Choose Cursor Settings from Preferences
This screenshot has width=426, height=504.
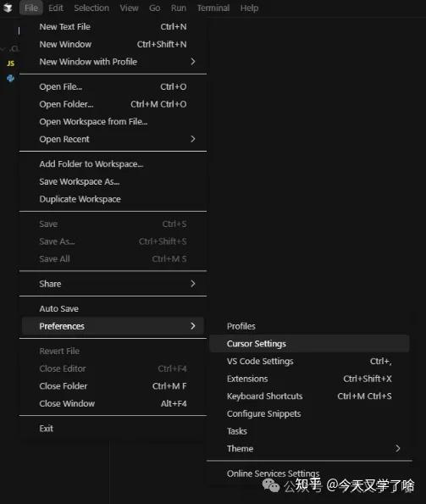pyautogui.click(x=309, y=344)
